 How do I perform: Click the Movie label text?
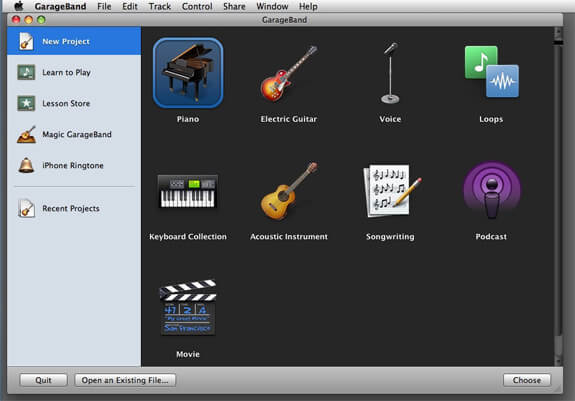[188, 354]
